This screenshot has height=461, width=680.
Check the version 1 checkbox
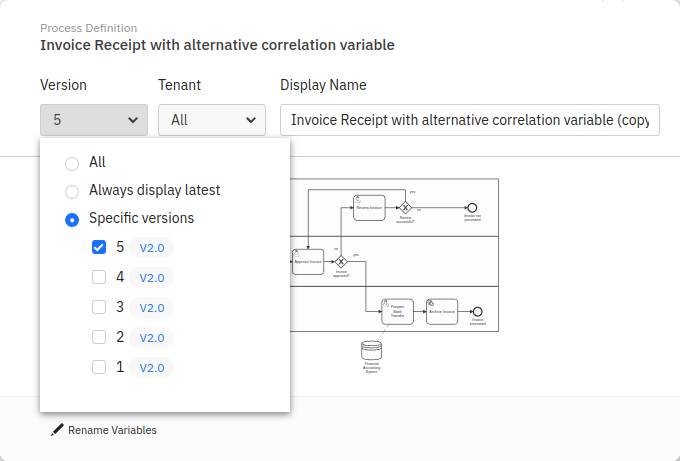(99, 367)
